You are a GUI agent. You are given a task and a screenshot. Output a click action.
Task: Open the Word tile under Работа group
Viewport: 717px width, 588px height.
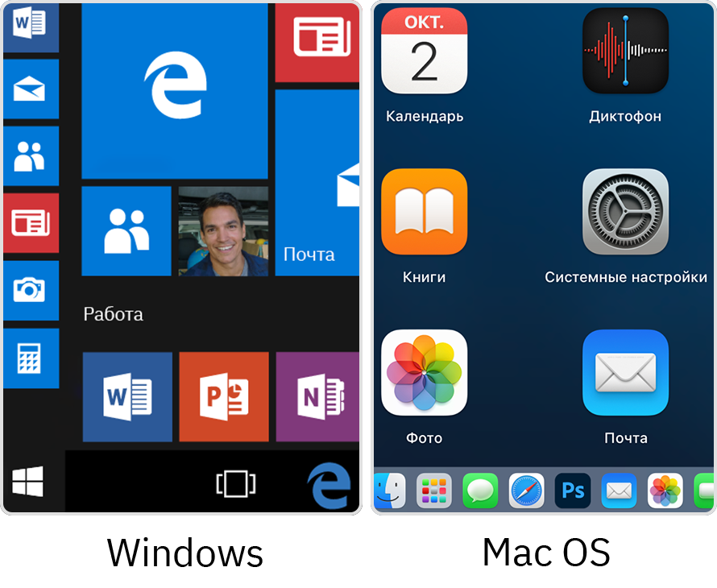coord(127,396)
